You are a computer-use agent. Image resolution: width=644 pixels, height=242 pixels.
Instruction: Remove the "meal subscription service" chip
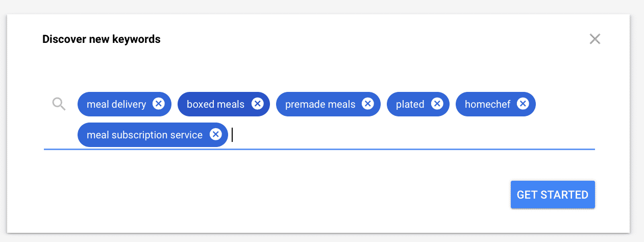point(215,135)
